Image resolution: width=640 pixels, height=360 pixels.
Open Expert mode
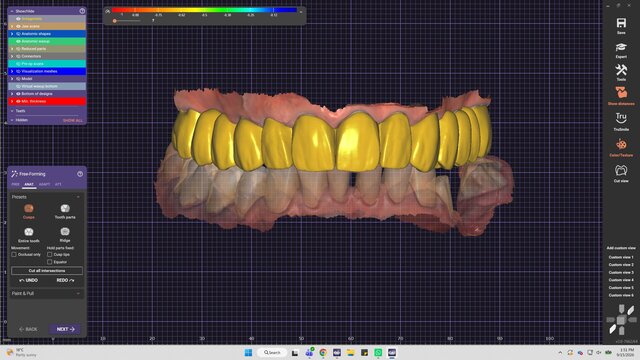(x=621, y=50)
